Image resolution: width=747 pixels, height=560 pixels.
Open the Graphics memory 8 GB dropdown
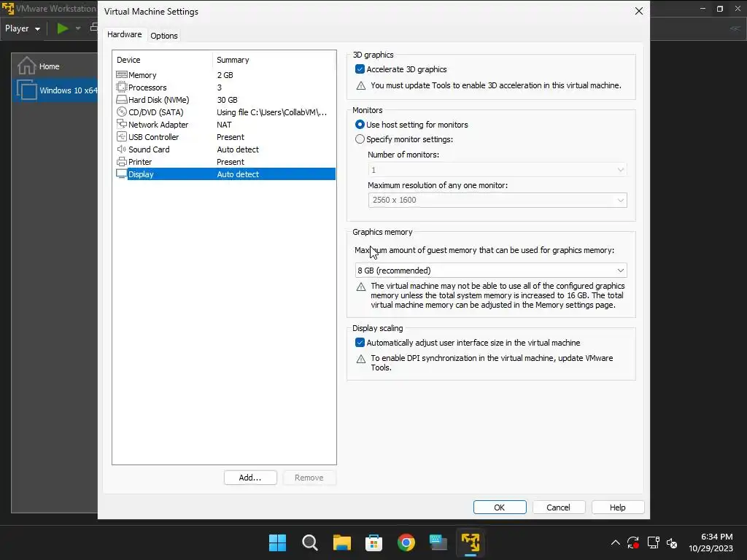(491, 270)
